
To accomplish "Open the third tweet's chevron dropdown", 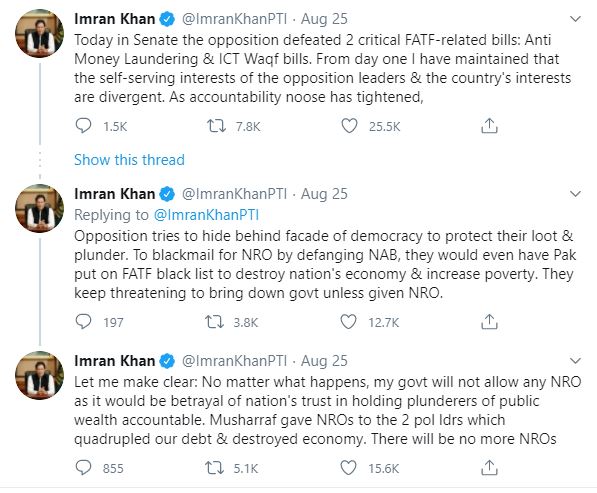I will [x=575, y=361].
